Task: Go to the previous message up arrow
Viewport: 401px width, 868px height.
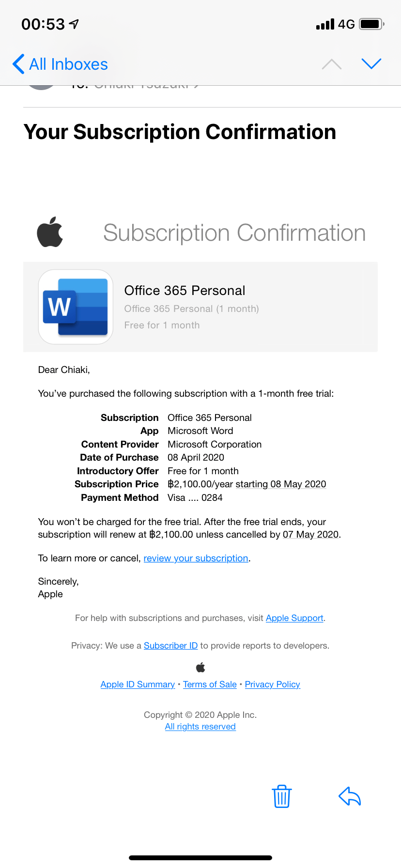Action: [x=332, y=64]
